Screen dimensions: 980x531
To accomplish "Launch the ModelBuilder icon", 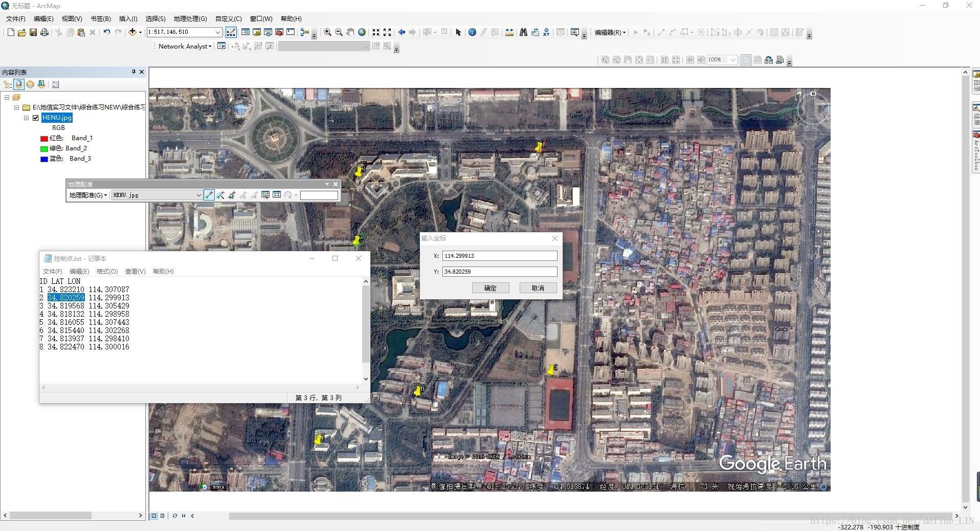I will tap(305, 32).
